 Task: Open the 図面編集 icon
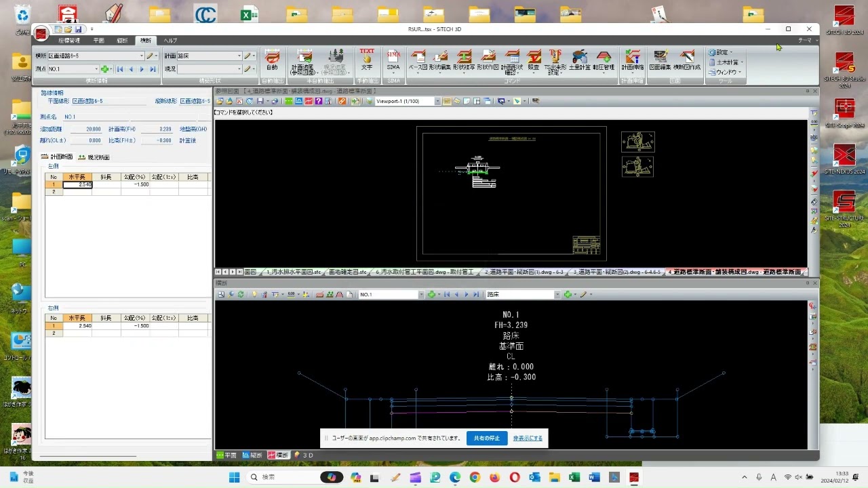point(660,60)
